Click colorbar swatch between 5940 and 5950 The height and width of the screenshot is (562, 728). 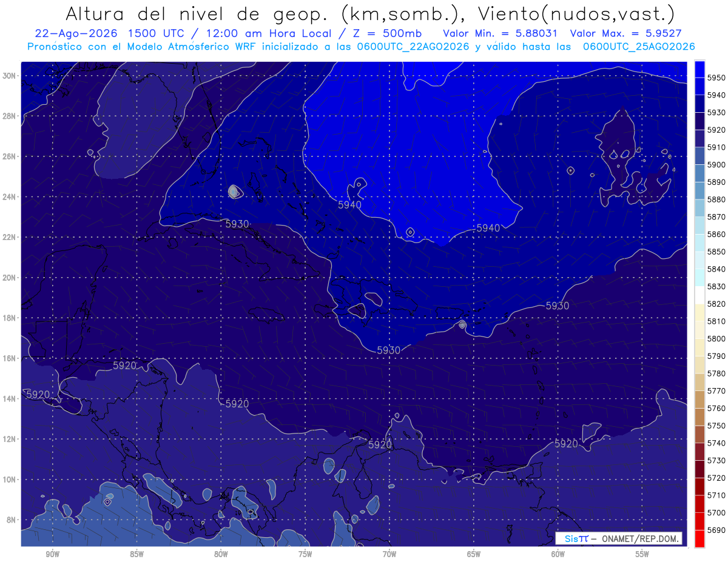(699, 86)
